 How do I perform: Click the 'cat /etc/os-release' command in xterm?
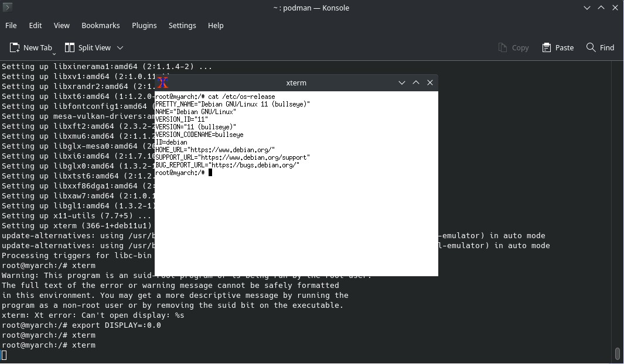coord(241,97)
